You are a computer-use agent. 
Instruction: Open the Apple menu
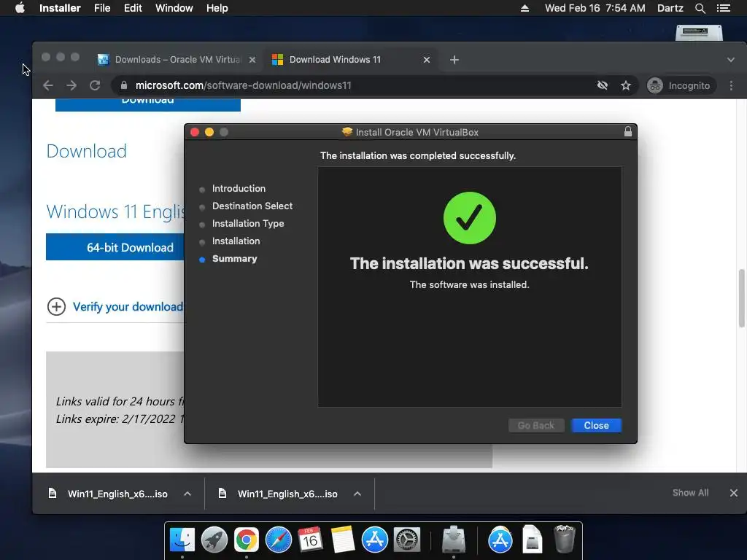pyautogui.click(x=20, y=8)
